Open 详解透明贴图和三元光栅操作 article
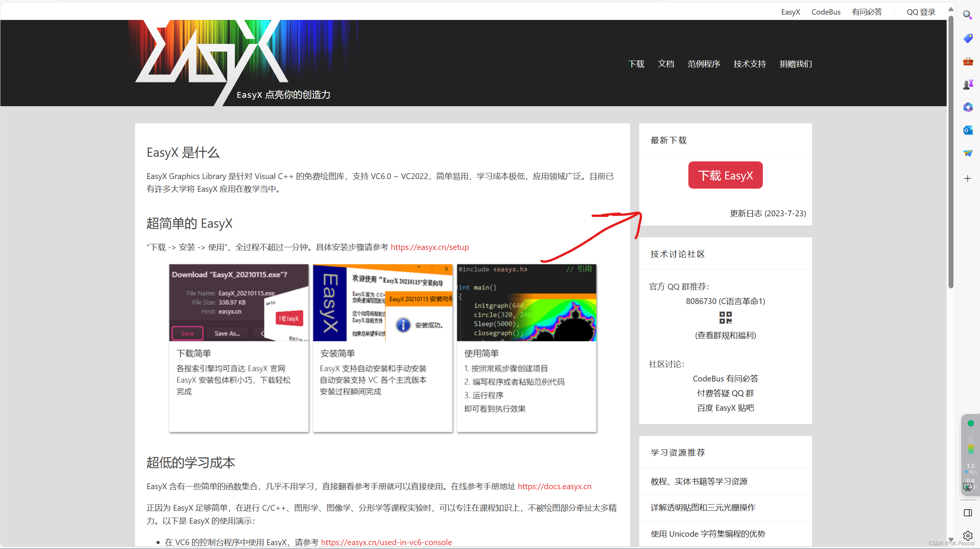Screen dimensions: 980x549 pos(703,507)
